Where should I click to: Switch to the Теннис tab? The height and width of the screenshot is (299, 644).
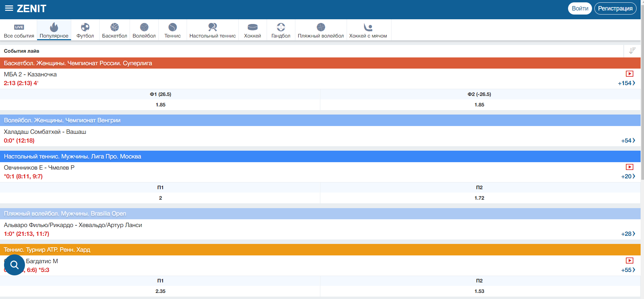pos(172,30)
